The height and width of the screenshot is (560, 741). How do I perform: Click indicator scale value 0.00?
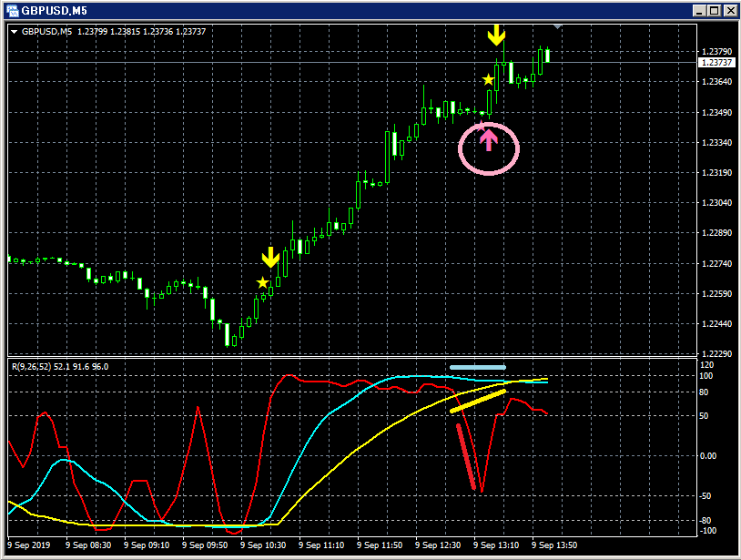pos(708,456)
